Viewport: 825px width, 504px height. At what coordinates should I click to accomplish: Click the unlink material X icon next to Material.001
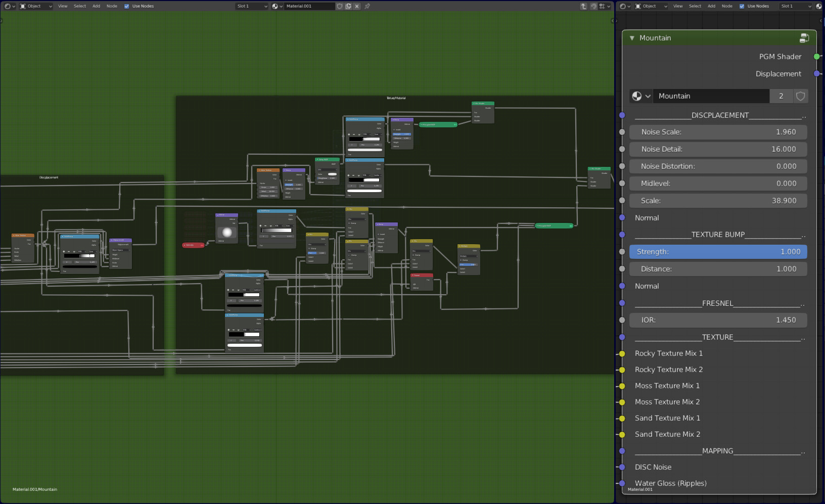click(x=357, y=6)
